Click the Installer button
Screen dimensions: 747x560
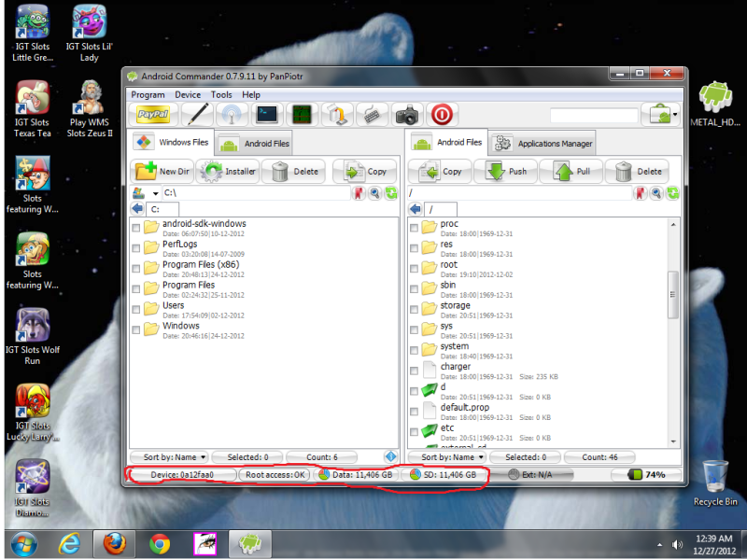[x=228, y=172]
